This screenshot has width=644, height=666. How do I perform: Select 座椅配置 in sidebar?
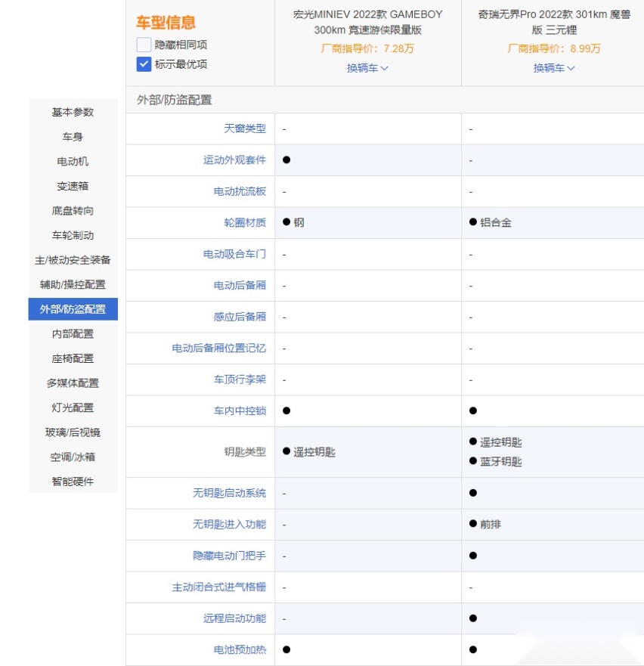pyautogui.click(x=73, y=358)
